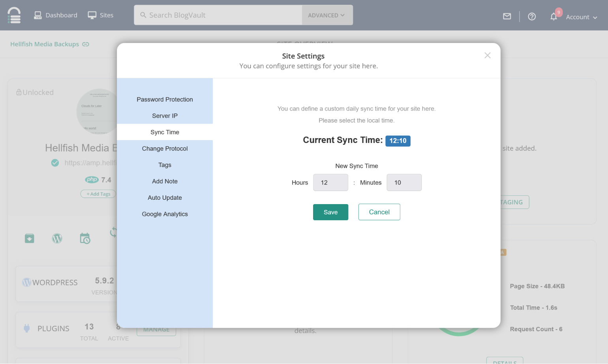Click the WordPress logo in version card

26,282
